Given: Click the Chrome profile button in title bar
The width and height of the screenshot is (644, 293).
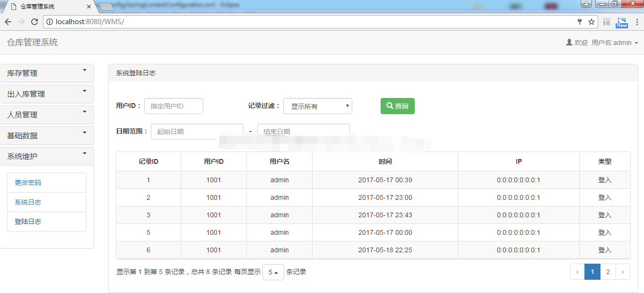Looking at the screenshot, I should 586,4.
